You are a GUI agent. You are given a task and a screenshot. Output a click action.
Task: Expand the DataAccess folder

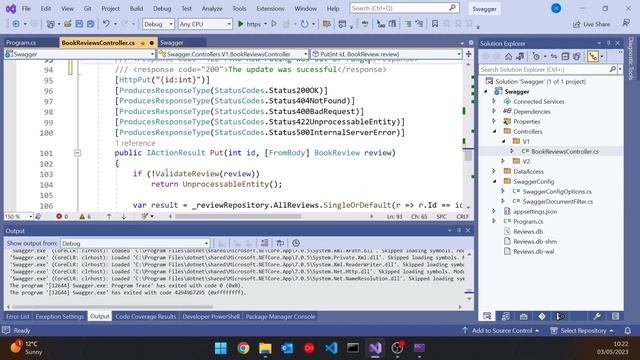pyautogui.click(x=494, y=171)
